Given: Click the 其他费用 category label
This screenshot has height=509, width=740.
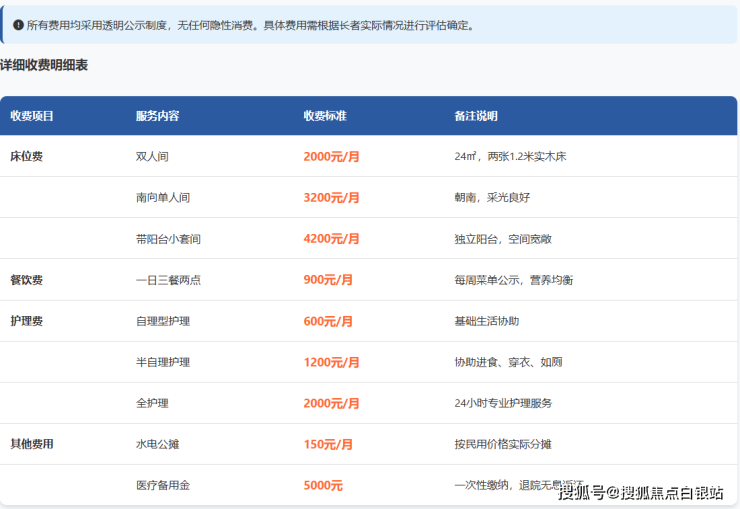Looking at the screenshot, I should (x=32, y=444).
